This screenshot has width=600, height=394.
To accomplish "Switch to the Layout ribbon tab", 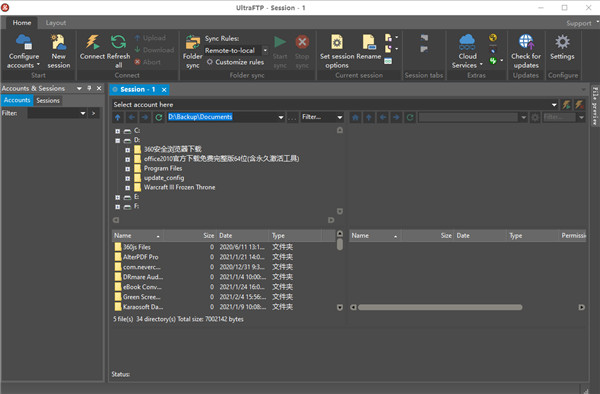I will (x=55, y=23).
